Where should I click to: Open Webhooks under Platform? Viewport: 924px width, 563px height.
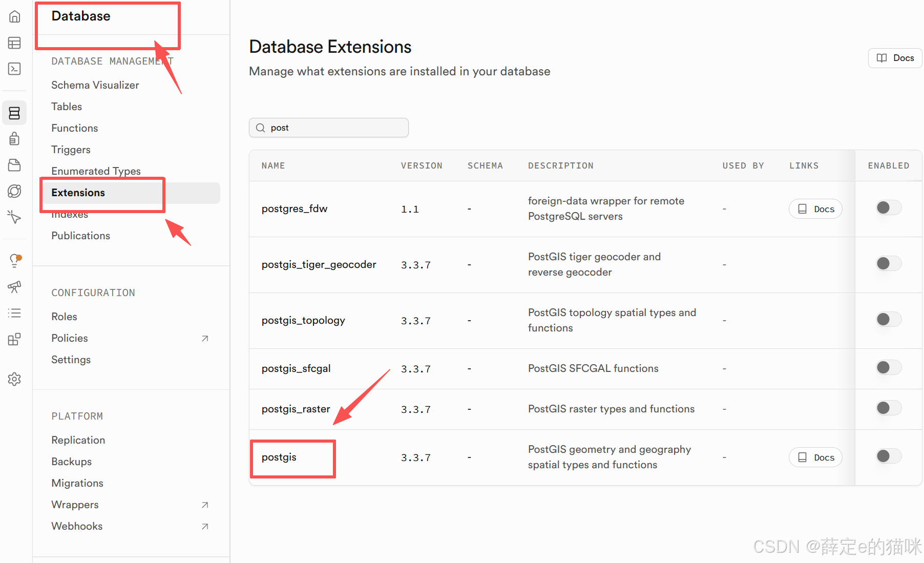click(77, 526)
